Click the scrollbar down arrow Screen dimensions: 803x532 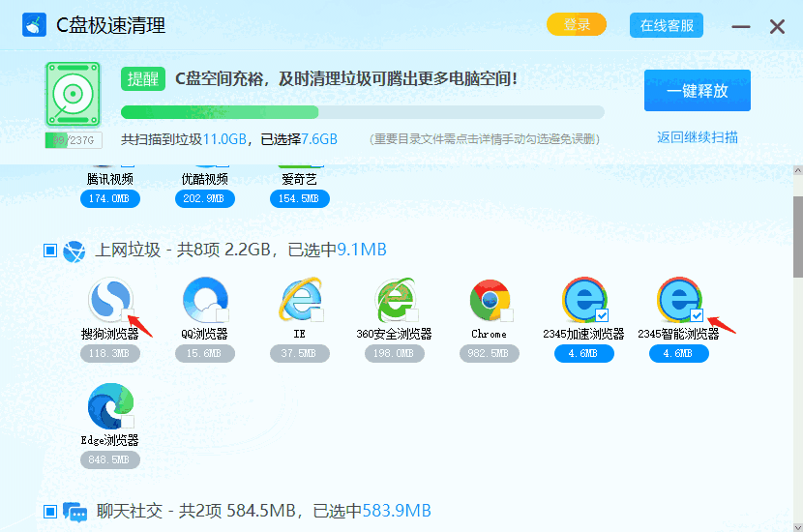click(x=798, y=527)
